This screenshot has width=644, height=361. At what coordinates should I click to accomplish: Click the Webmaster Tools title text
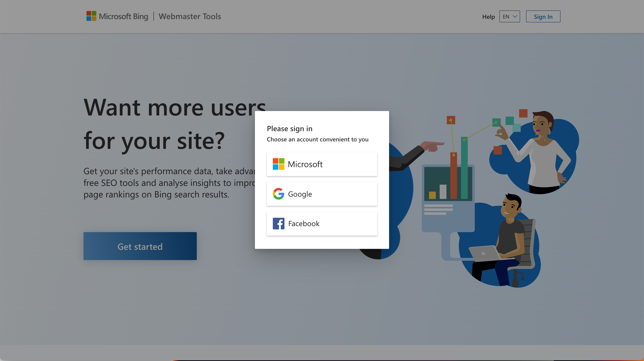[190, 17]
